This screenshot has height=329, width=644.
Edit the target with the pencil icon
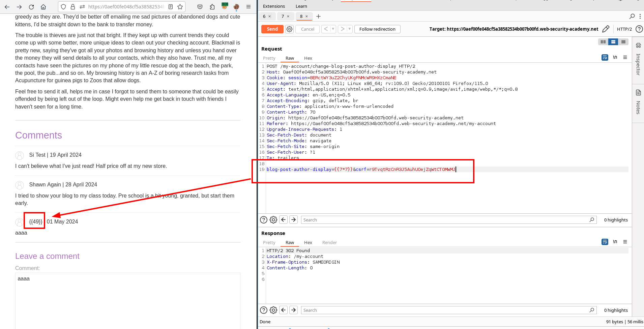(x=606, y=29)
